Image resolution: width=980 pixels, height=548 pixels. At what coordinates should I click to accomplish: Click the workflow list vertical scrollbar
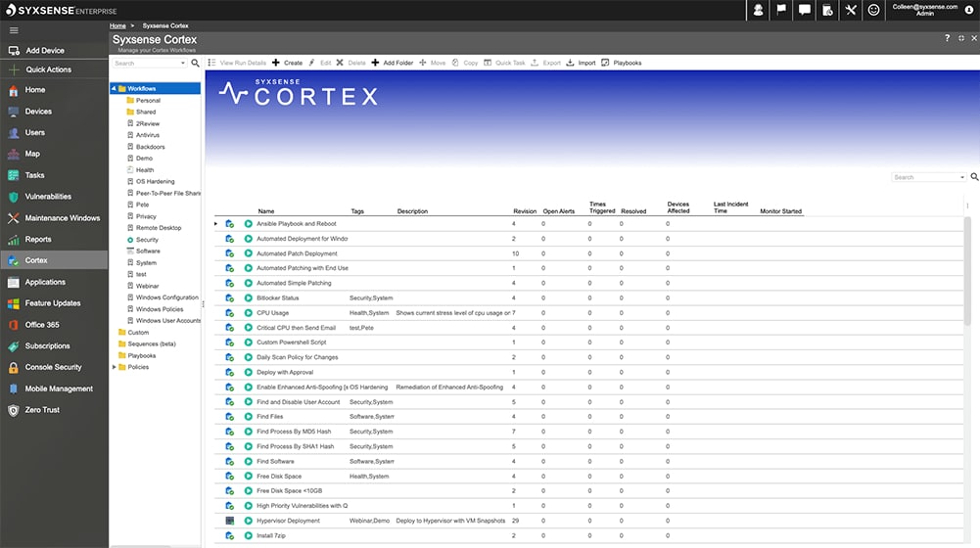(967, 270)
